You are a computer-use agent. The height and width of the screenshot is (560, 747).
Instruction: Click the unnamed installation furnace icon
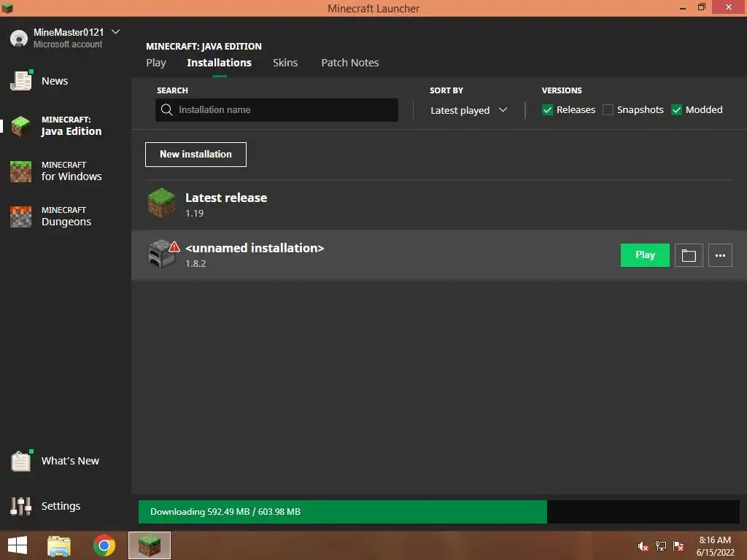(x=161, y=254)
